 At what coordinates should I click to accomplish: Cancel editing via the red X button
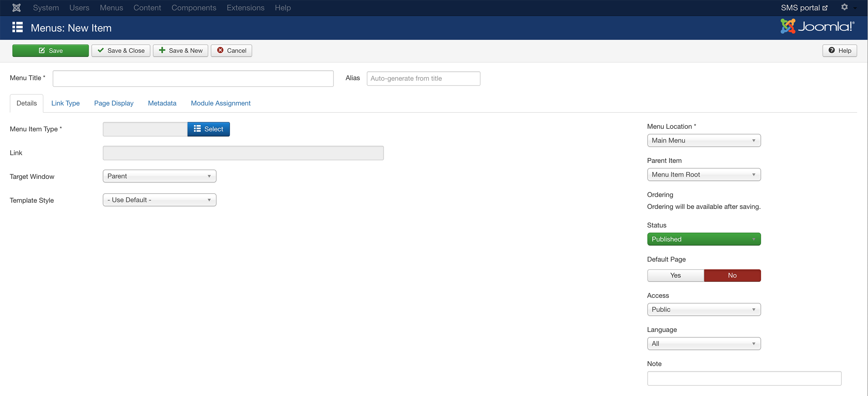coord(232,50)
